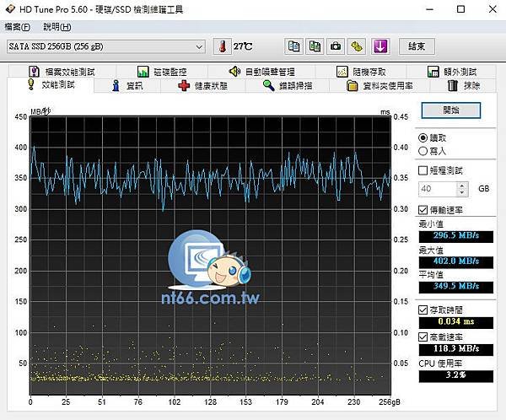This screenshot has height=420, width=506.
Task: Switch to the 抹除 tab
Action: 463,86
